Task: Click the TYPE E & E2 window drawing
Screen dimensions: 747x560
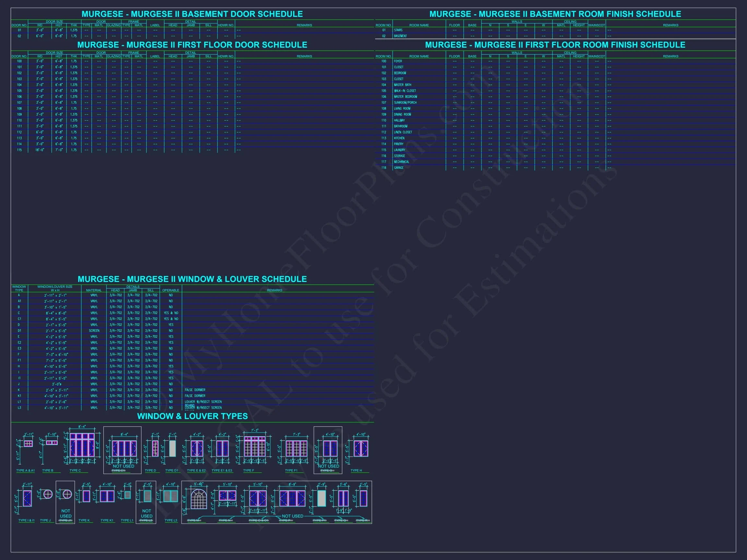Action: (x=196, y=449)
